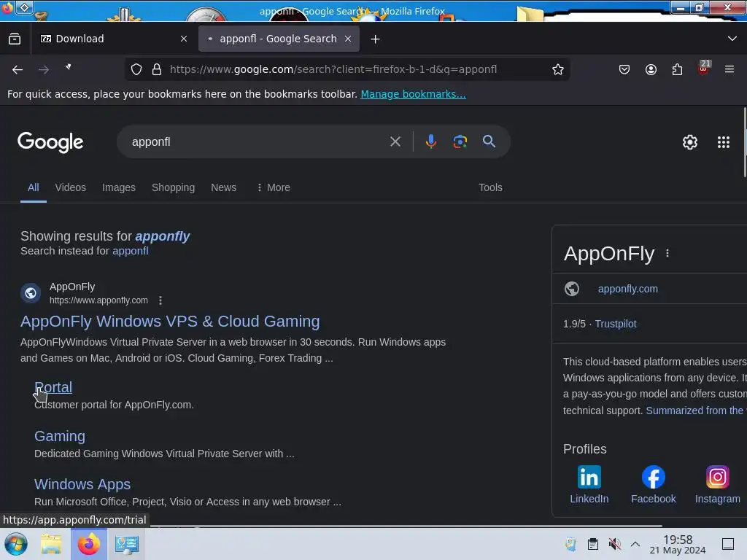The height and width of the screenshot is (560, 747).
Task: Stop or reload page loading icon
Action: tap(69, 67)
